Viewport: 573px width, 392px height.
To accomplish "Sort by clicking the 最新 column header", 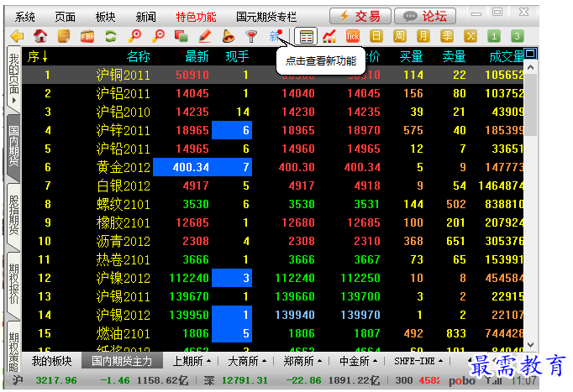I will (197, 56).
